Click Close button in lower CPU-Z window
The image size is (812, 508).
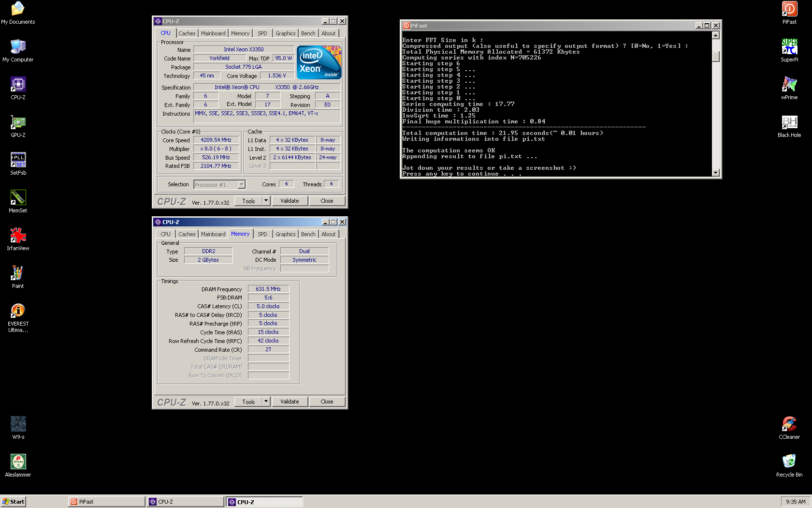point(327,402)
